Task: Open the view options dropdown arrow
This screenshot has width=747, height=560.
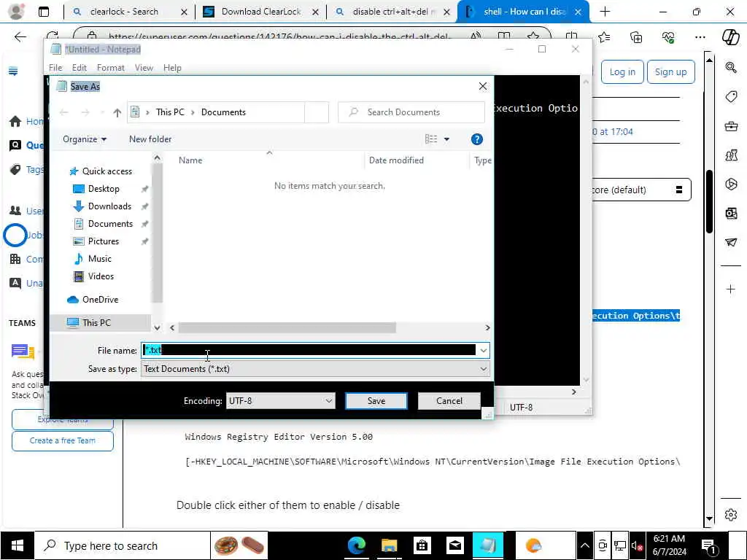Action: coord(446,139)
